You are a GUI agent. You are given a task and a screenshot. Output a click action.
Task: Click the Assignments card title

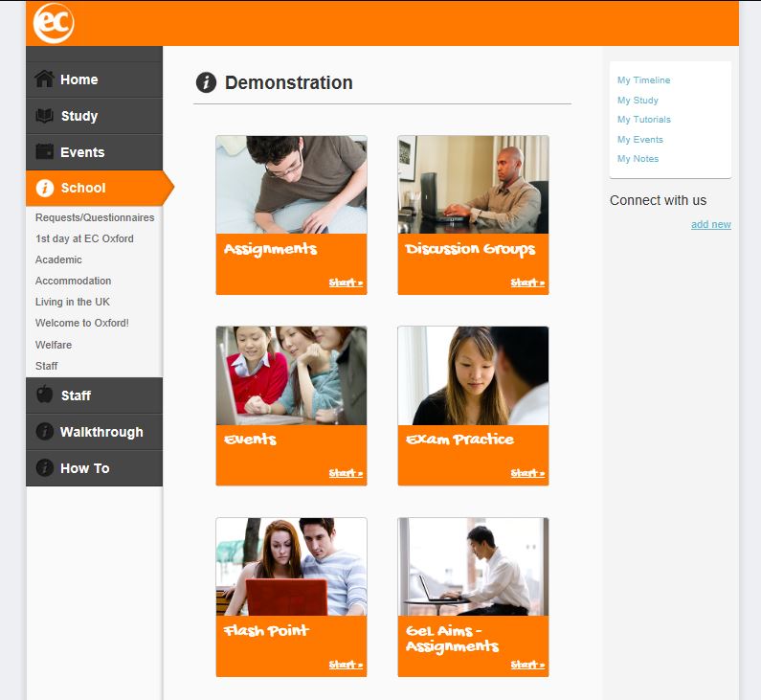pyautogui.click(x=270, y=249)
